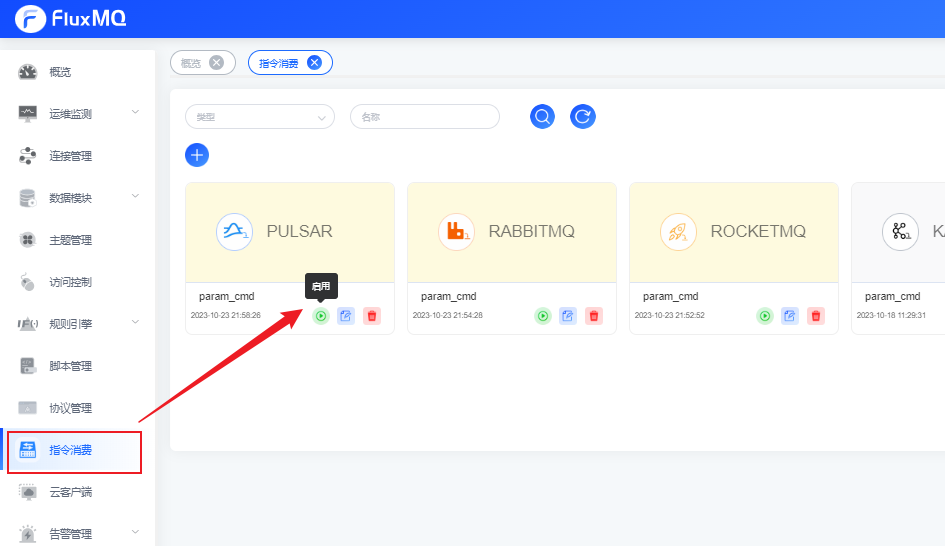Image resolution: width=945 pixels, height=546 pixels.
Task: Click the 规则引擎 sidebar icon
Action: point(28,324)
